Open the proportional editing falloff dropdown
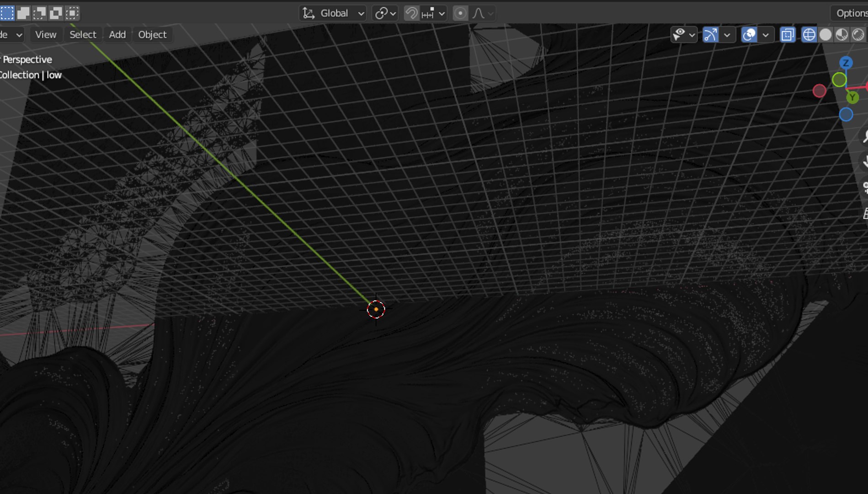This screenshot has width=868, height=494. tap(483, 13)
